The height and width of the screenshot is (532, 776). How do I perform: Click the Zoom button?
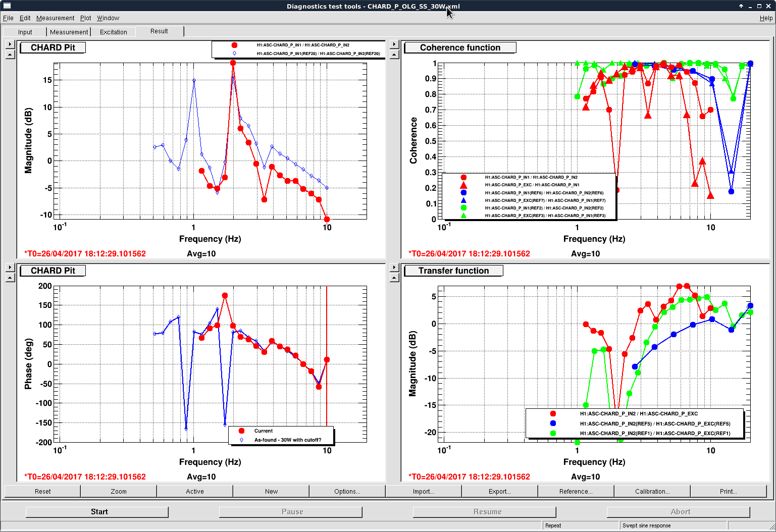click(119, 491)
